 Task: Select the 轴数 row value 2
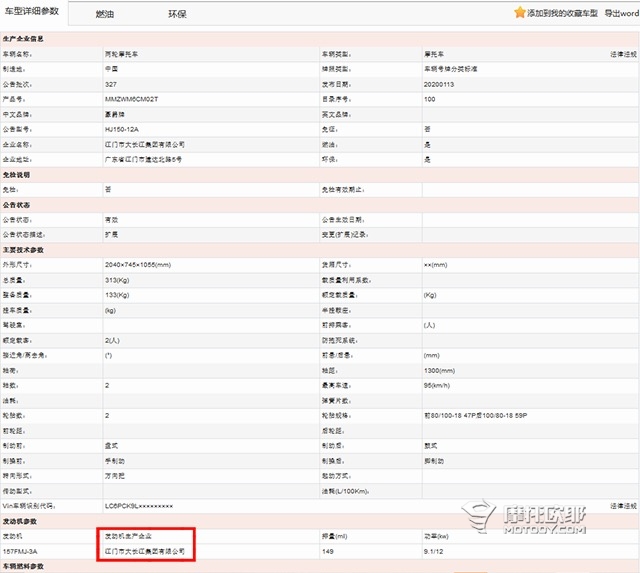pos(107,385)
